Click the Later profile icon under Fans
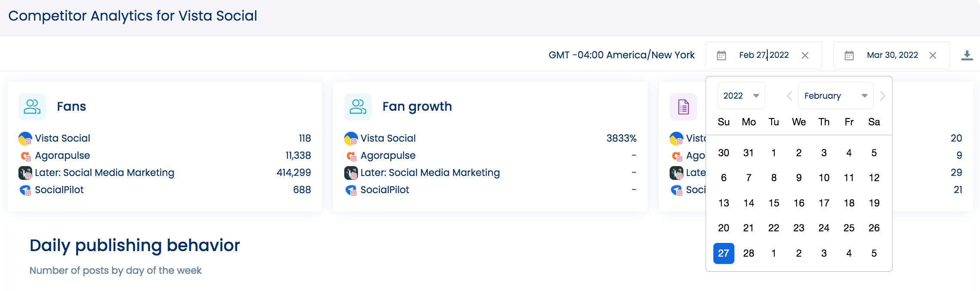The height and width of the screenshot is (291, 980). [25, 173]
